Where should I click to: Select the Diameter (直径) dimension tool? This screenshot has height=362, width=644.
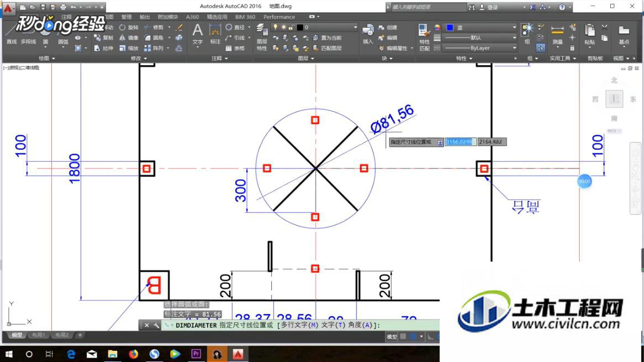click(x=235, y=28)
